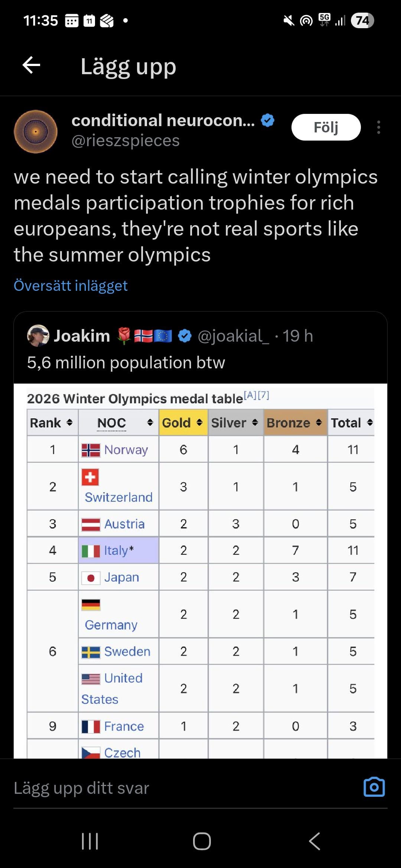Open the @rieszspieces handle
This screenshot has width=401, height=868.
pyautogui.click(x=125, y=141)
